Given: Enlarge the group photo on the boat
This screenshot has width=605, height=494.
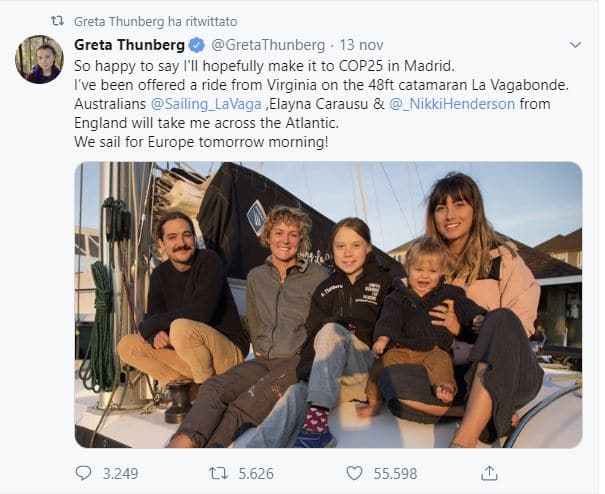Looking at the screenshot, I should click(x=328, y=305).
